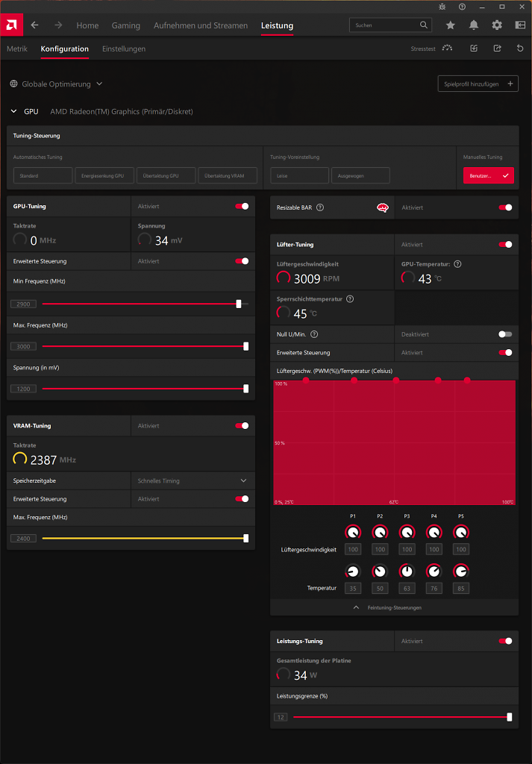This screenshot has height=764, width=532.
Task: Click Leistungsgrenze slider handle
Action: point(510,717)
